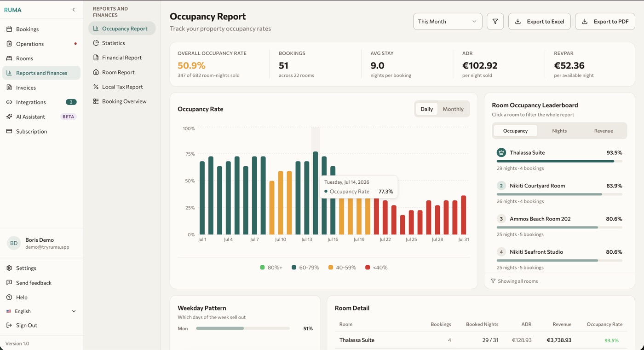Screen dimensions: 644x350
Task: Click the Reports and finances chart icon
Action: pos(9,73)
